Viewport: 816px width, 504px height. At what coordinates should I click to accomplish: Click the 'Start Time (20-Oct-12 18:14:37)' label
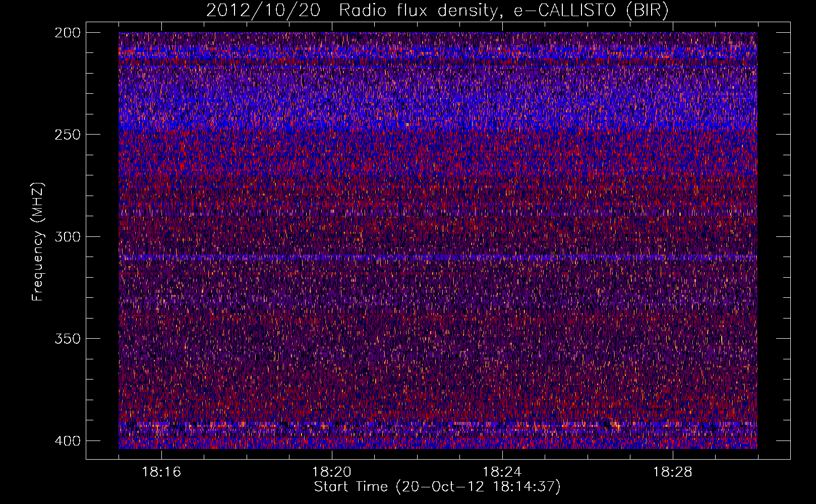click(437, 487)
